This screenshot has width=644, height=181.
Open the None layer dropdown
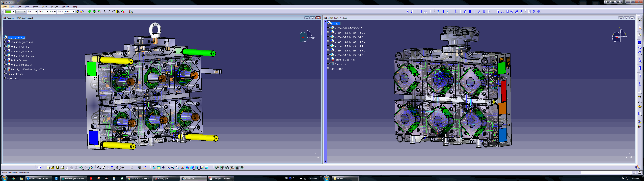tap(73, 12)
